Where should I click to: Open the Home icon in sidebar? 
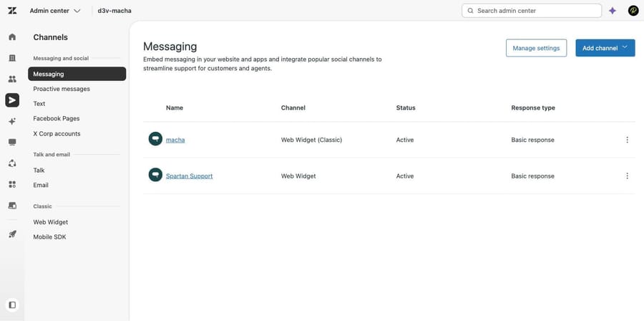12,37
